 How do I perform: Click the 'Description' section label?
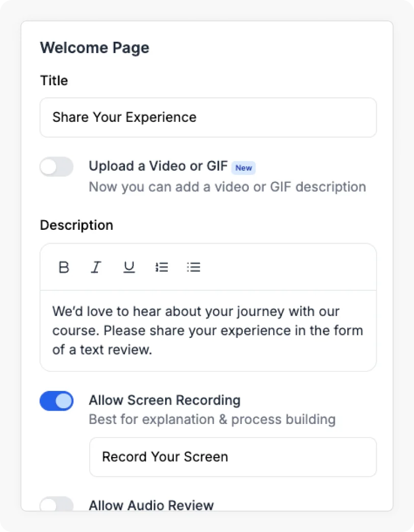coord(76,225)
